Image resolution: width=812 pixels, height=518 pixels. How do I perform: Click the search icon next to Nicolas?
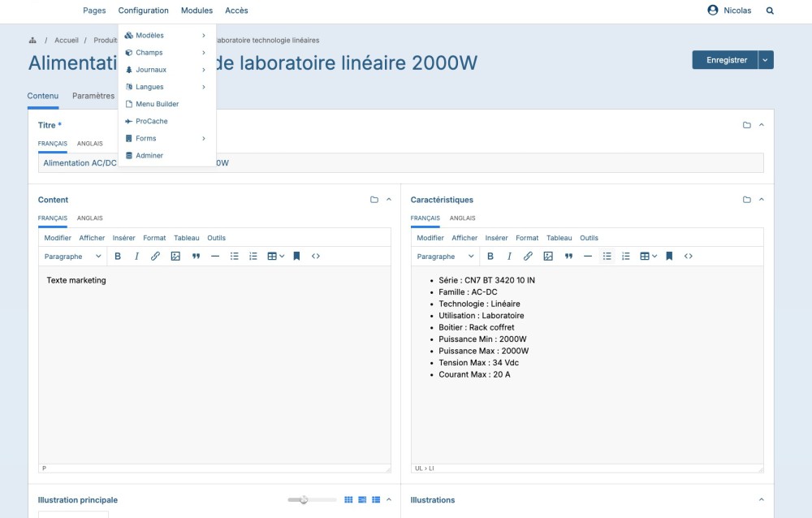point(770,11)
